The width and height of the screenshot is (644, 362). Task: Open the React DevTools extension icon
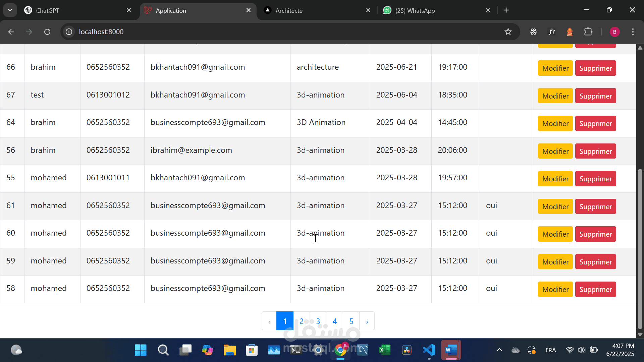[533, 32]
